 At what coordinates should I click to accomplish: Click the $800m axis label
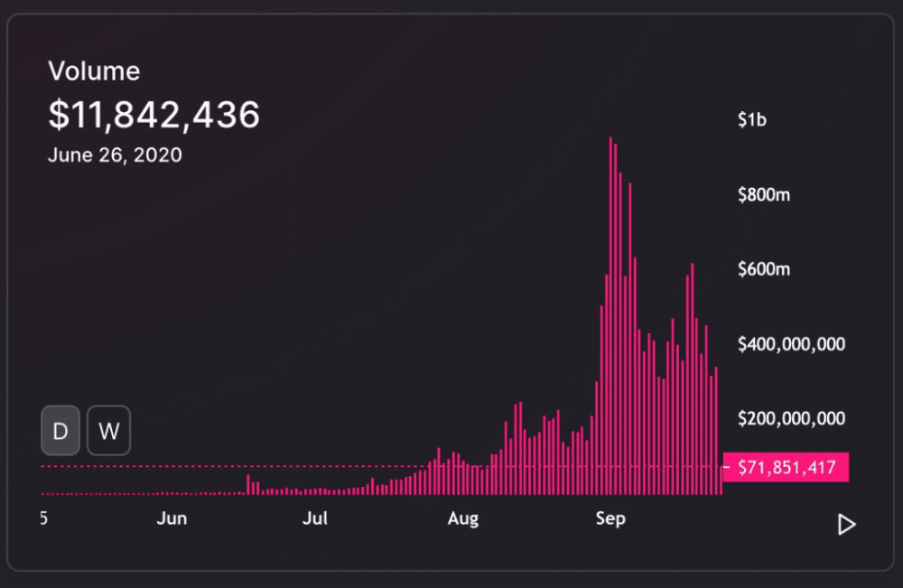pyautogui.click(x=763, y=194)
